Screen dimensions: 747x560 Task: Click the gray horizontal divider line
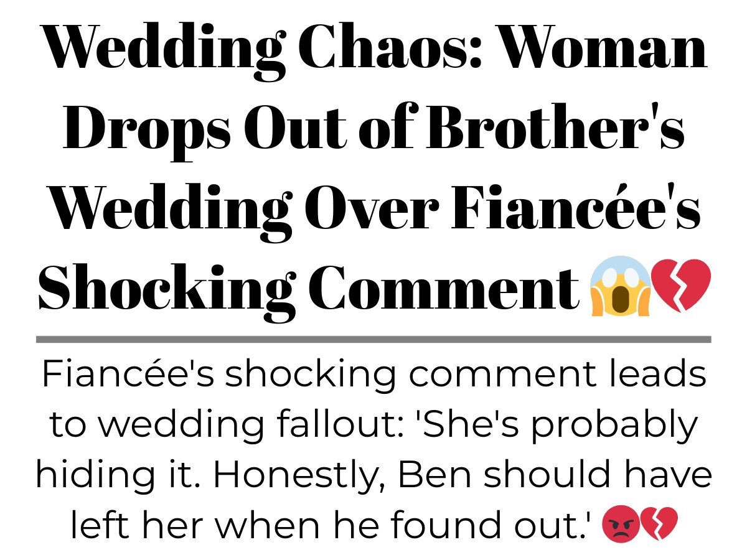click(x=374, y=339)
